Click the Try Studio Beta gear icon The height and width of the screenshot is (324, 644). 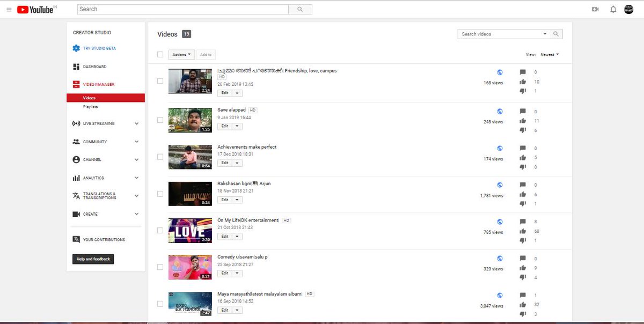click(x=76, y=48)
